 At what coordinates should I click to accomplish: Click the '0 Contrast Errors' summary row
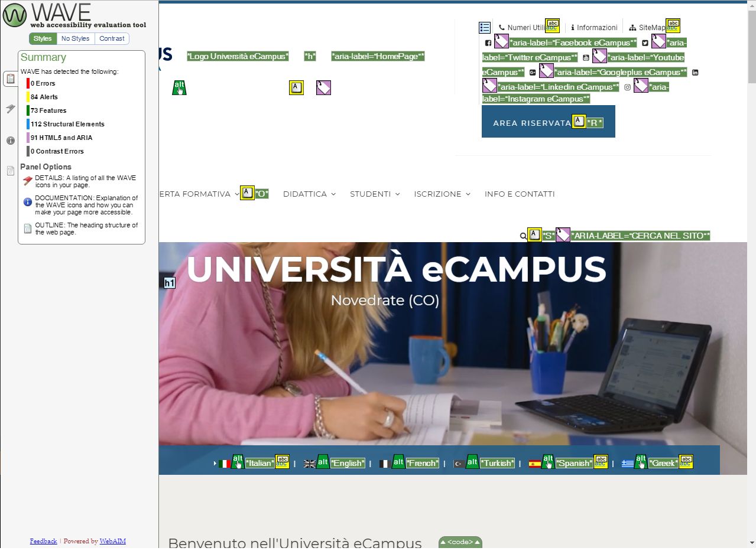click(55, 151)
